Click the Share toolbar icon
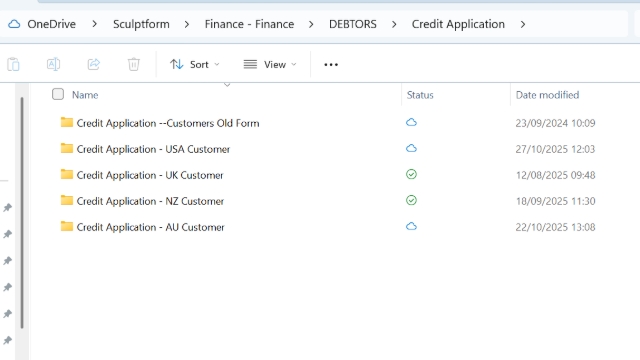The height and width of the screenshot is (360, 640). [93, 64]
